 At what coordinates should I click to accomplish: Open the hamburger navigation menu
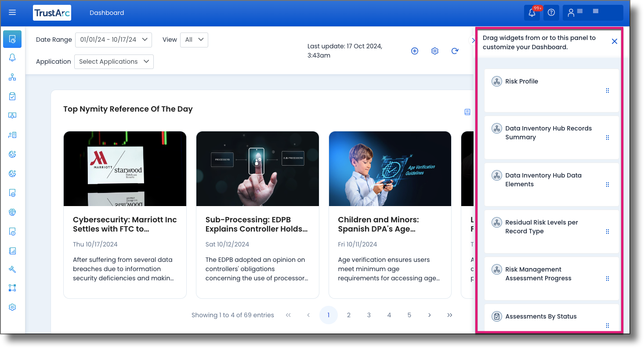[12, 13]
